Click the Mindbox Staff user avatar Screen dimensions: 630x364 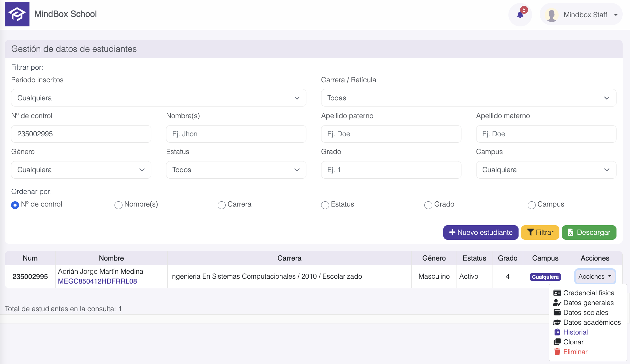tap(551, 15)
